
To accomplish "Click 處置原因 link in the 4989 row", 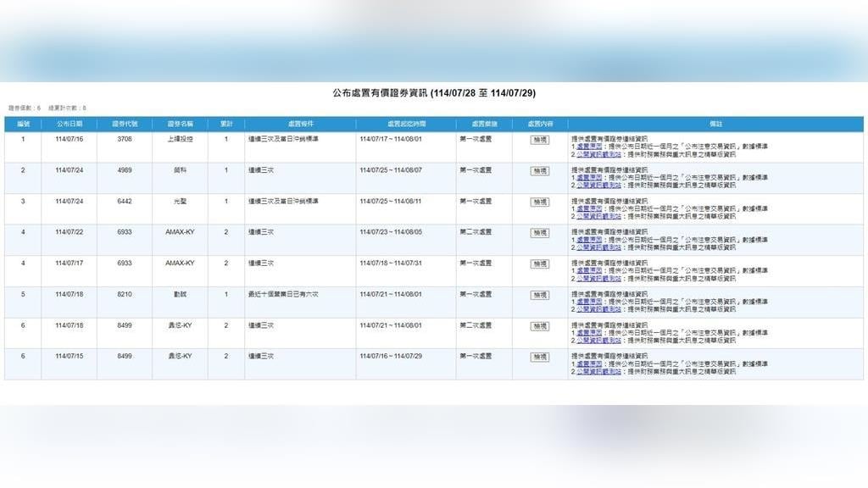I will tap(591, 177).
